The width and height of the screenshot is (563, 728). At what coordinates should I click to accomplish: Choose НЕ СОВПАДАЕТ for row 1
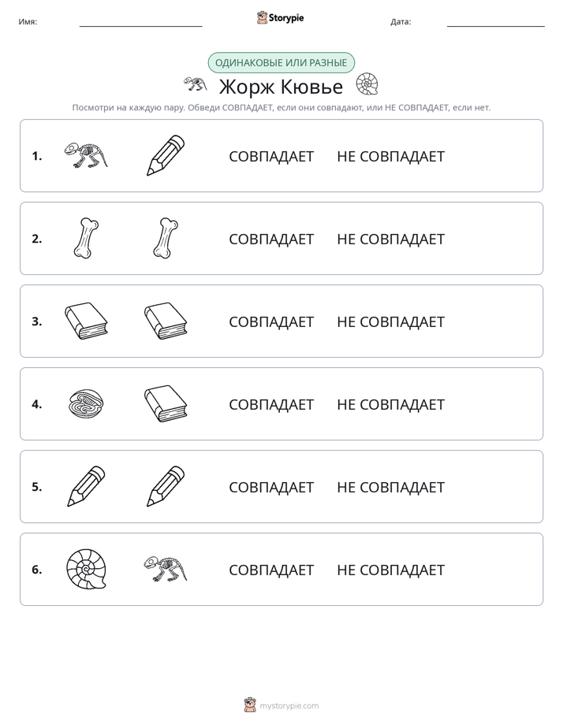(390, 157)
